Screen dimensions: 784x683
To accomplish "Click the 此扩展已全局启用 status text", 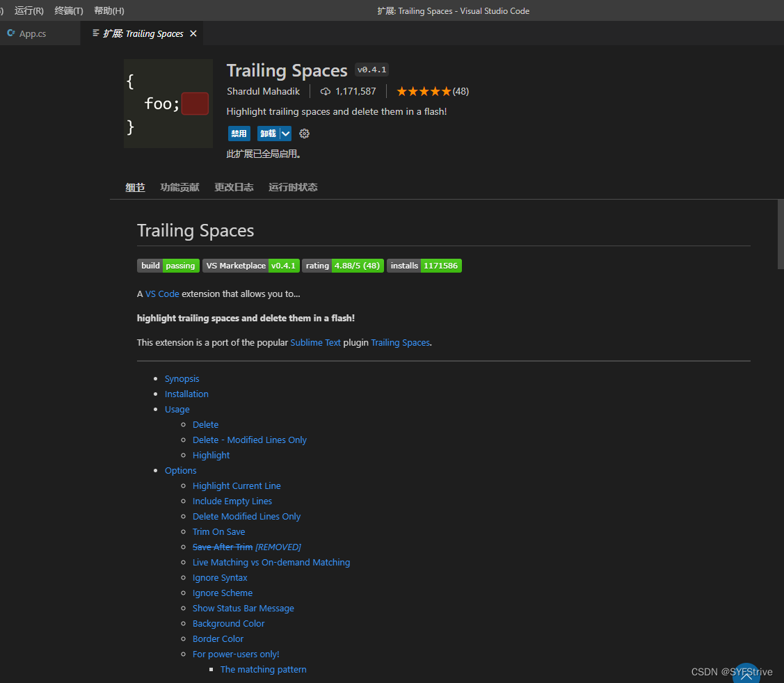I will click(264, 154).
